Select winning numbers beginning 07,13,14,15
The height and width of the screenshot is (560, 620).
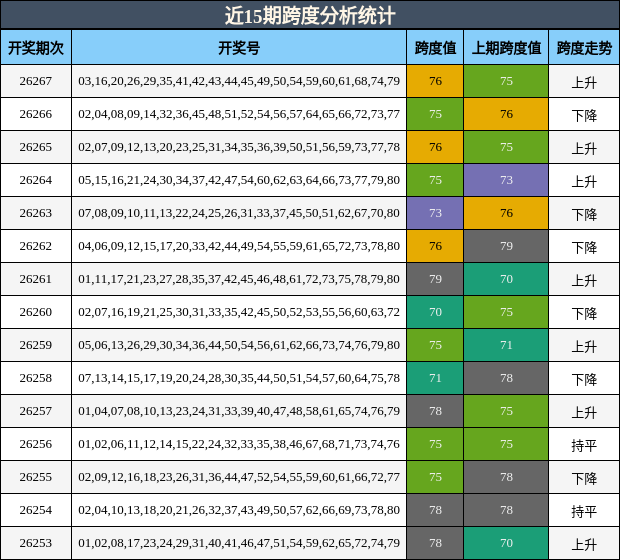(x=239, y=378)
